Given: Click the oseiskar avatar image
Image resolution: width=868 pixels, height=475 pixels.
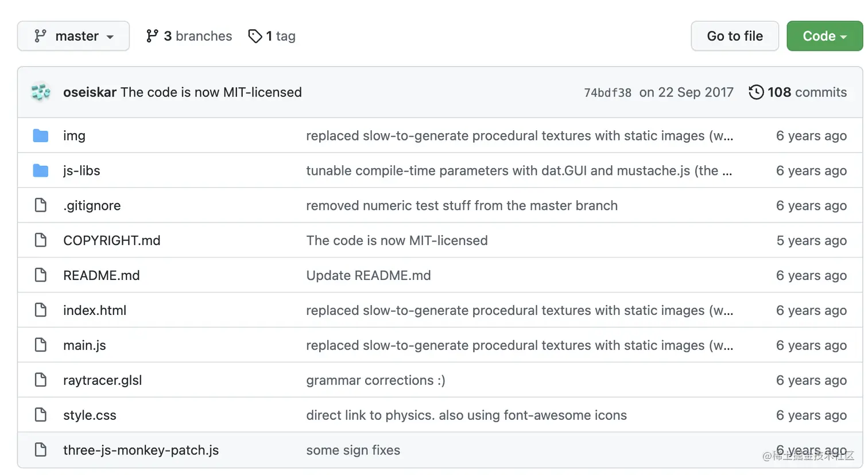Looking at the screenshot, I should point(41,92).
